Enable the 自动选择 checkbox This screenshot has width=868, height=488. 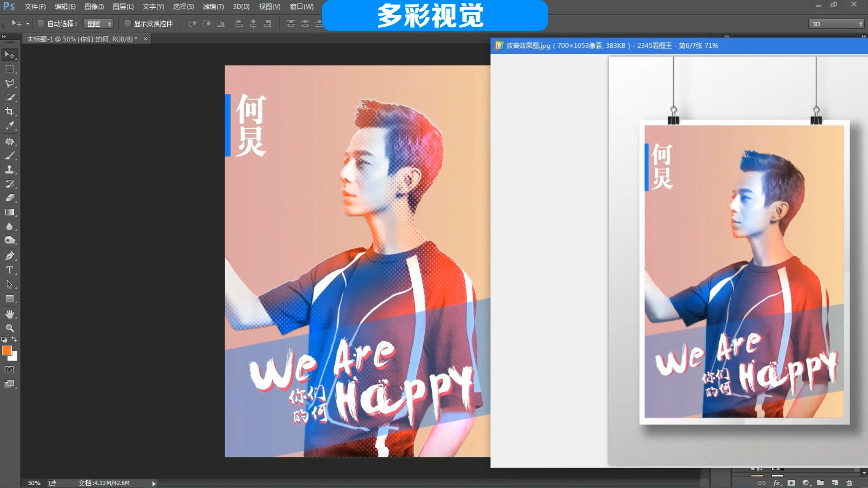40,23
